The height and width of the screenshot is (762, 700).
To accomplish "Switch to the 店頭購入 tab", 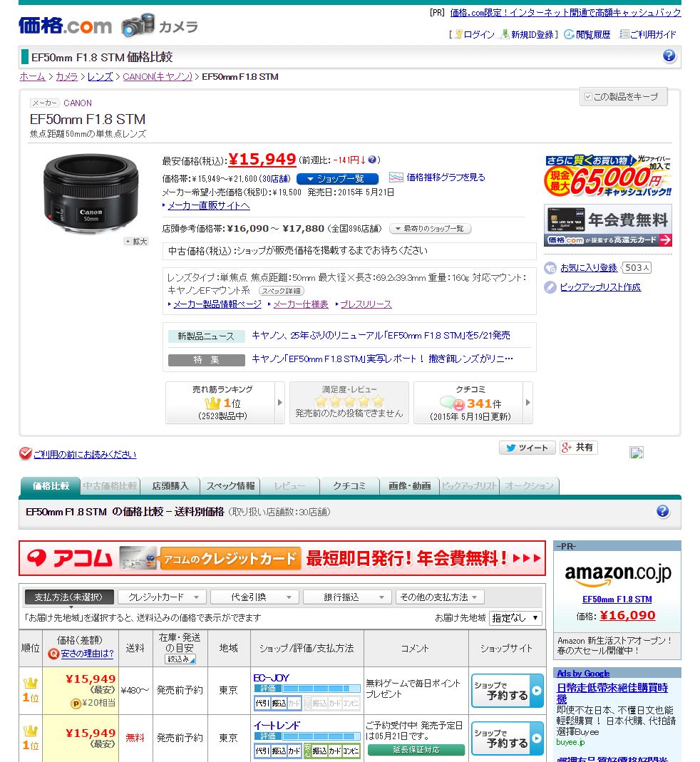I will coord(170,485).
